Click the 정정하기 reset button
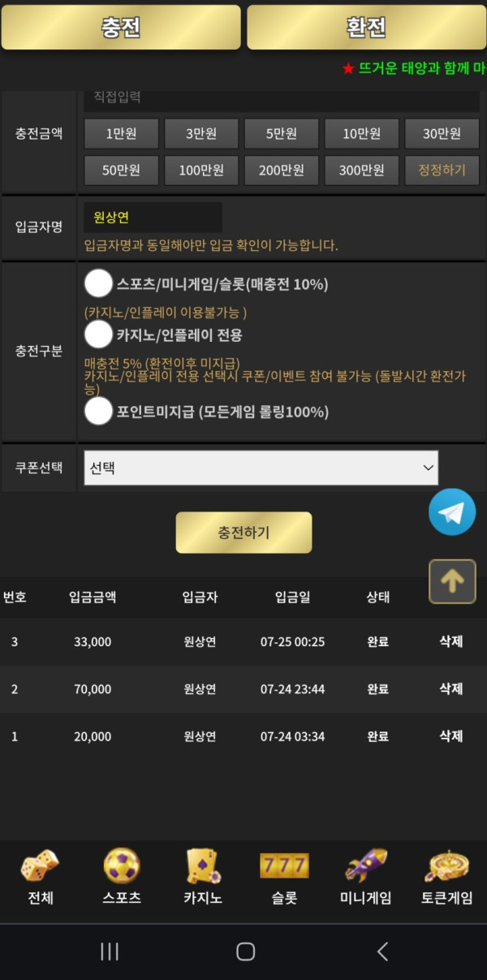This screenshot has width=487, height=980. [442, 171]
